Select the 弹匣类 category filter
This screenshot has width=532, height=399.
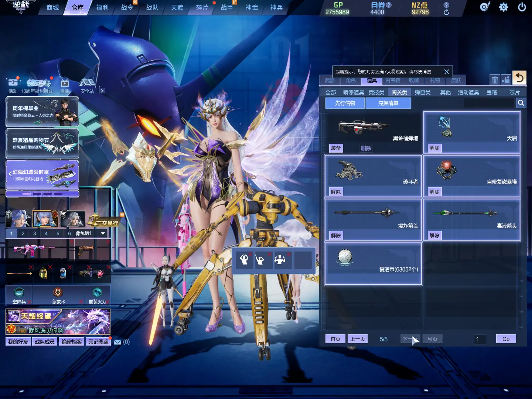[423, 92]
